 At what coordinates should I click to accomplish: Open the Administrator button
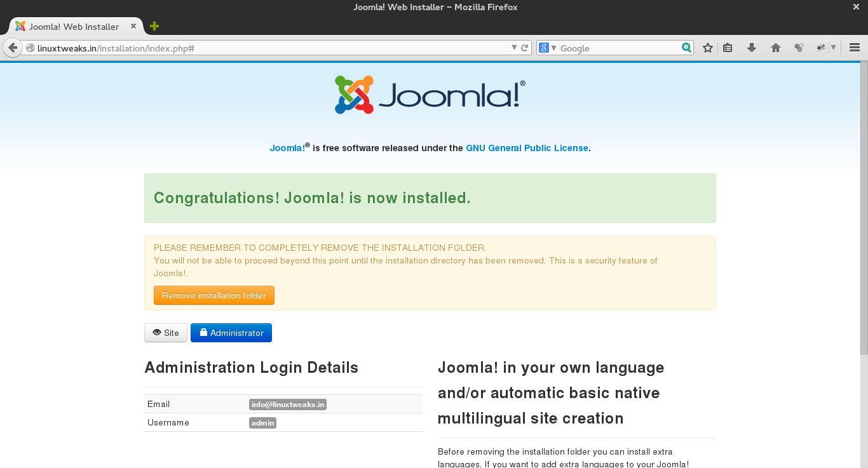(x=231, y=333)
